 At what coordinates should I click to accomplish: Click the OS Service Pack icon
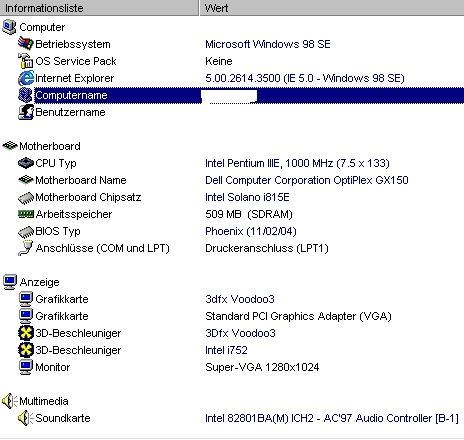[26, 61]
